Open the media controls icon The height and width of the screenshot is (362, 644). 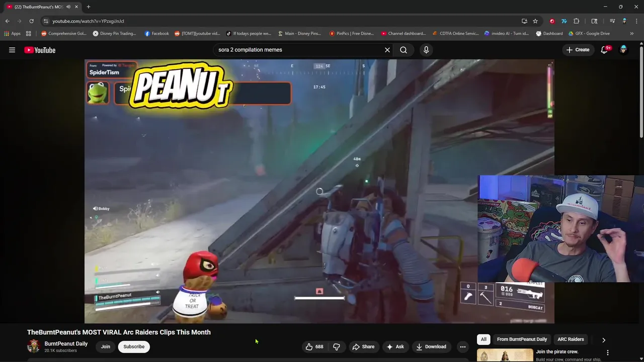point(612,21)
